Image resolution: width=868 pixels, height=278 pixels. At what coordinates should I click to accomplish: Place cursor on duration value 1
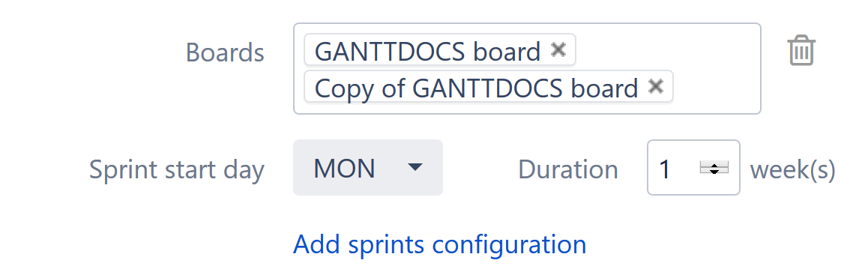[x=665, y=169]
